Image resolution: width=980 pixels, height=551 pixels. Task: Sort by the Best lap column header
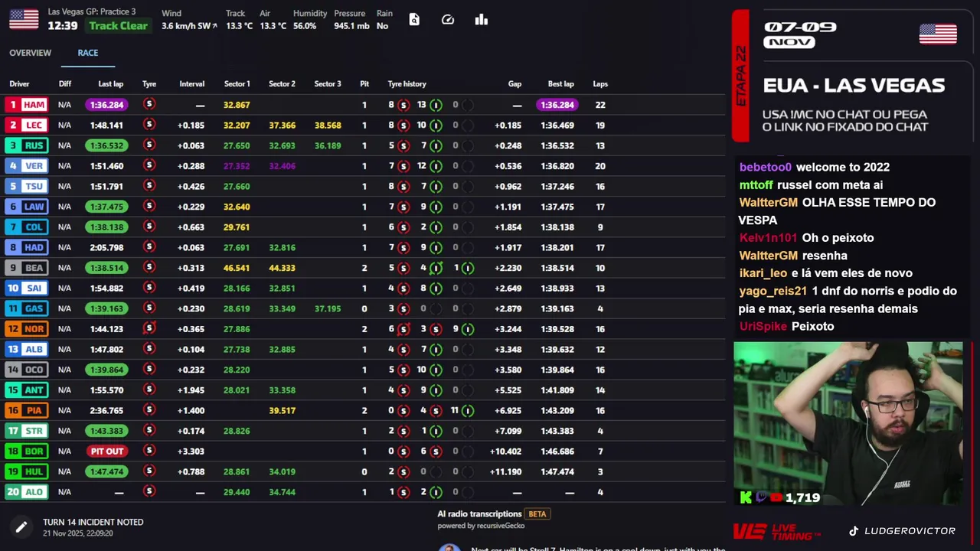(560, 84)
